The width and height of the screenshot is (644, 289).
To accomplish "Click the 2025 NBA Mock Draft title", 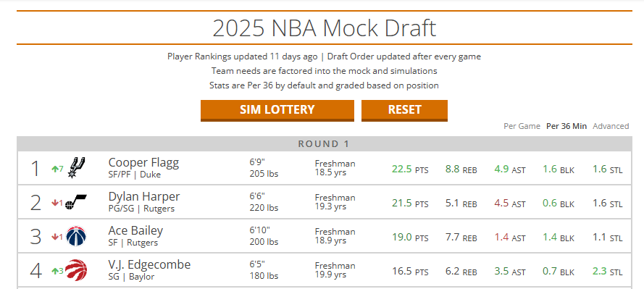I will click(324, 28).
